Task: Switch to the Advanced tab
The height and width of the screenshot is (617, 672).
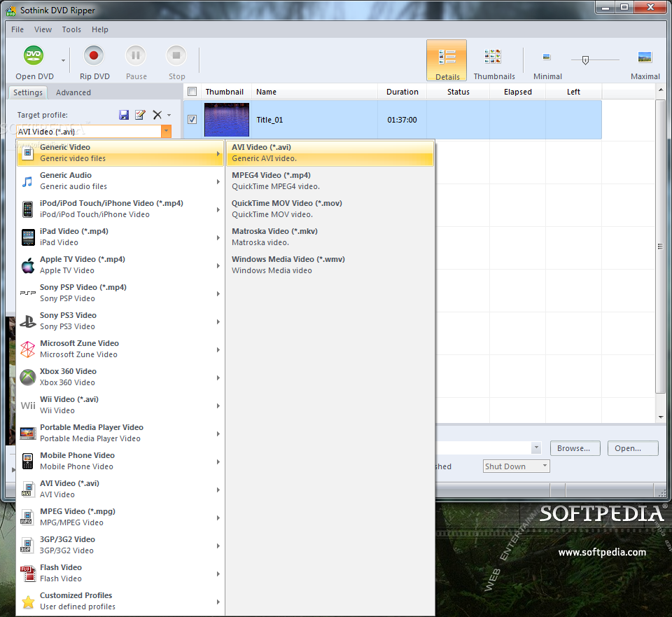Action: [73, 92]
